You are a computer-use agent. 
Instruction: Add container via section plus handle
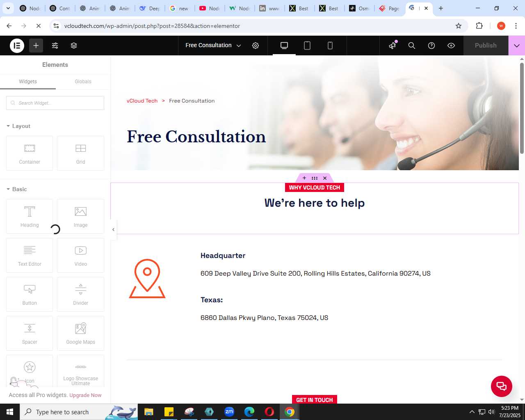coord(304,178)
